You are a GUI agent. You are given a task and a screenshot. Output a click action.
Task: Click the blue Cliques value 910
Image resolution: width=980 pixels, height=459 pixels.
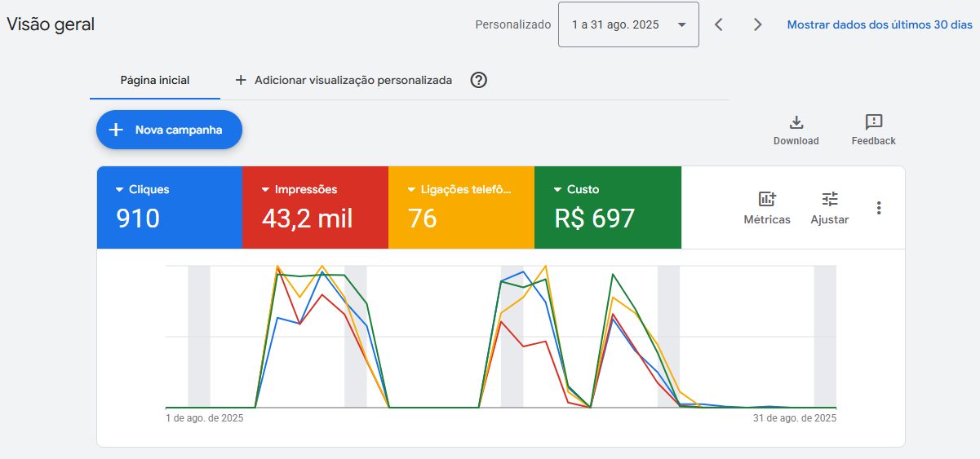138,218
